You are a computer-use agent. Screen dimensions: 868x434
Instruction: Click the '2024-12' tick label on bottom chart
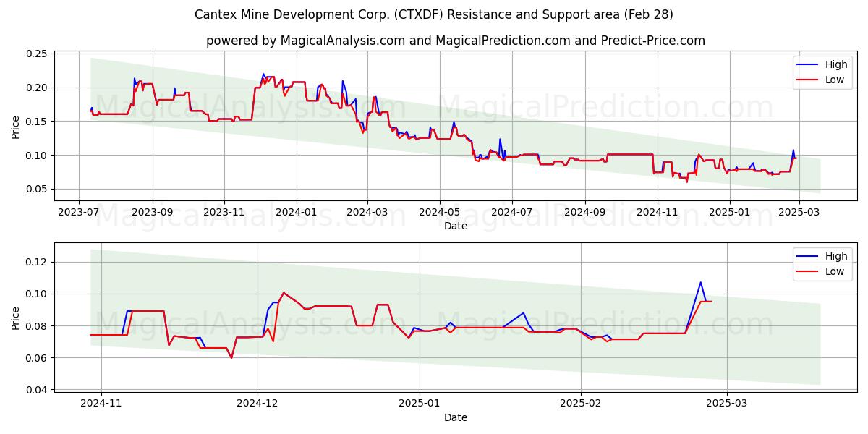(258, 404)
